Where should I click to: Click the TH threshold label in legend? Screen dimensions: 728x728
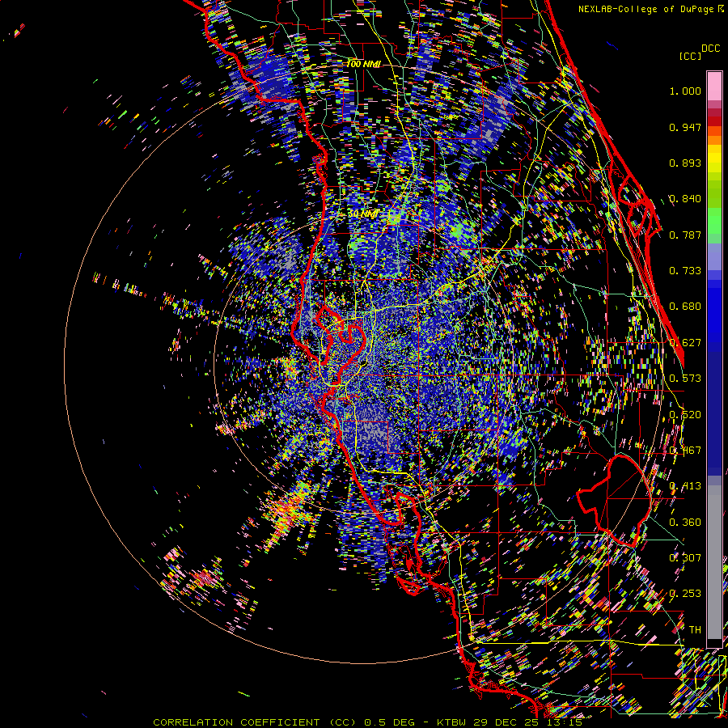point(695,630)
